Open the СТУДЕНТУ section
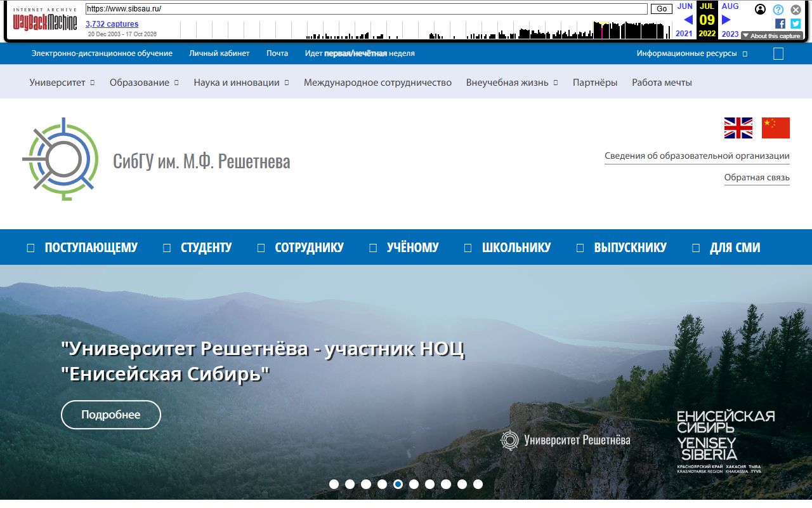 pyautogui.click(x=198, y=248)
